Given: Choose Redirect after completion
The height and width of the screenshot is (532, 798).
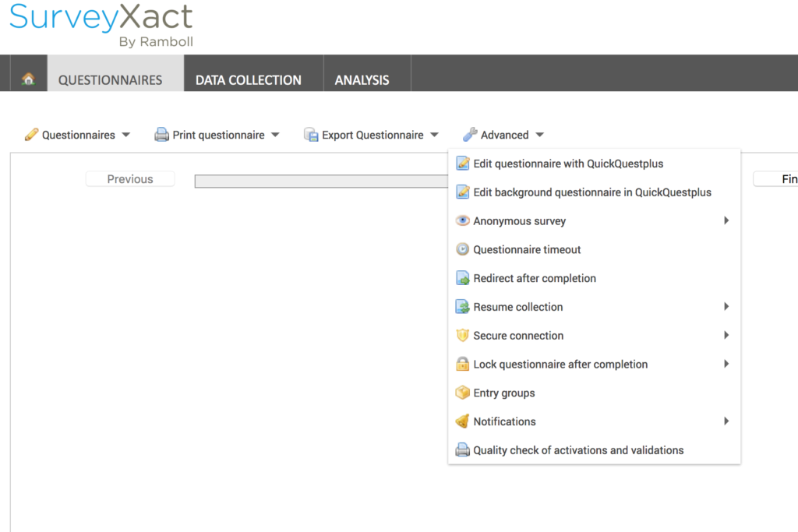Looking at the screenshot, I should tap(594, 278).
